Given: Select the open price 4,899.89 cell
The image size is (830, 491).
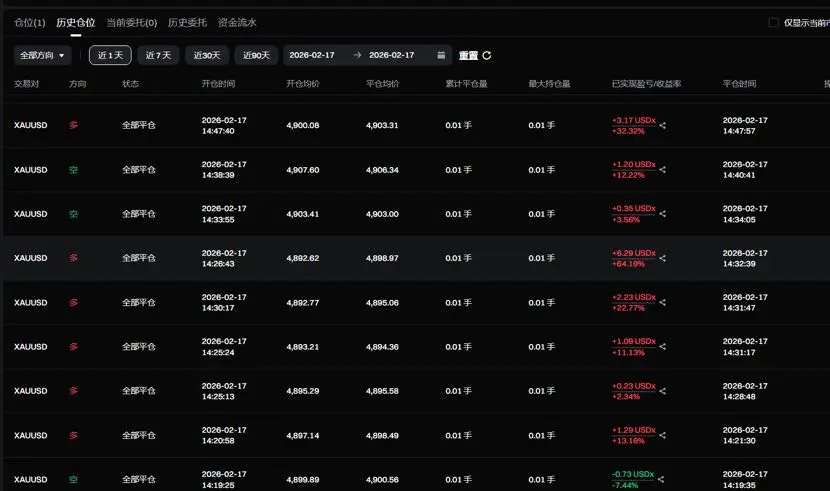Looking at the screenshot, I should pos(303,479).
